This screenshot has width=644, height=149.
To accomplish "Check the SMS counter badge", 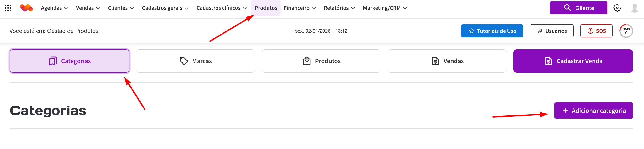I will (626, 31).
